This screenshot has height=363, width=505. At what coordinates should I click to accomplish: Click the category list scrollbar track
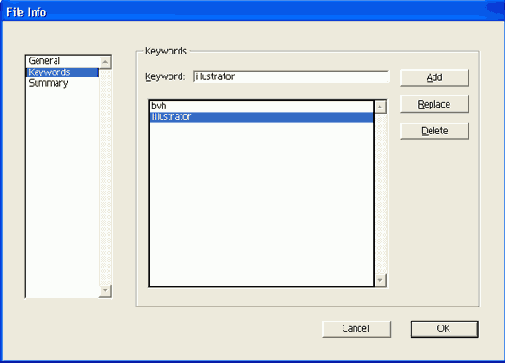(x=105, y=177)
